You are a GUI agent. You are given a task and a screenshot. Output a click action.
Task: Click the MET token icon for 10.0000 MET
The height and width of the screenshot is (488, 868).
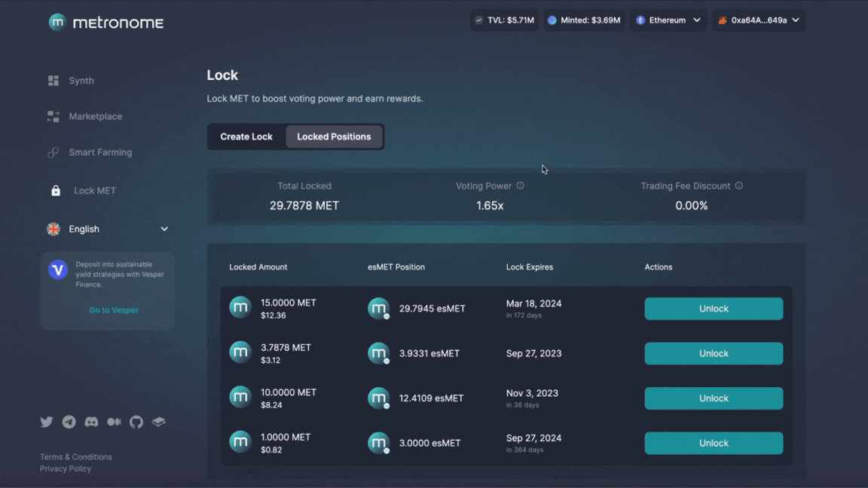[240, 398]
